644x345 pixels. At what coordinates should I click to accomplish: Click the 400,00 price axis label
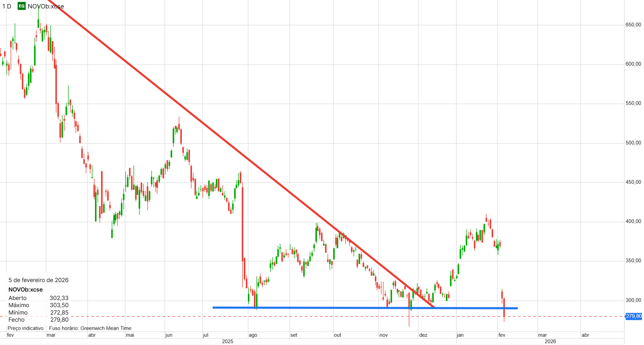click(633, 221)
